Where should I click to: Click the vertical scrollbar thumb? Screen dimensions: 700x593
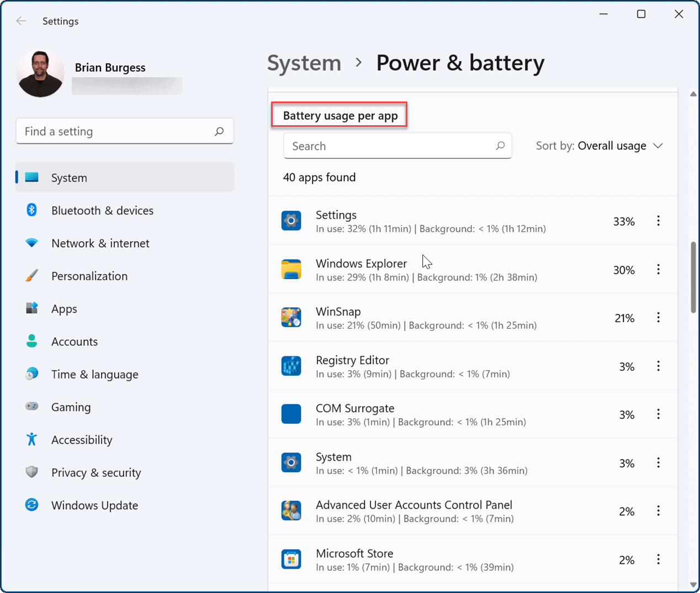pos(693,277)
